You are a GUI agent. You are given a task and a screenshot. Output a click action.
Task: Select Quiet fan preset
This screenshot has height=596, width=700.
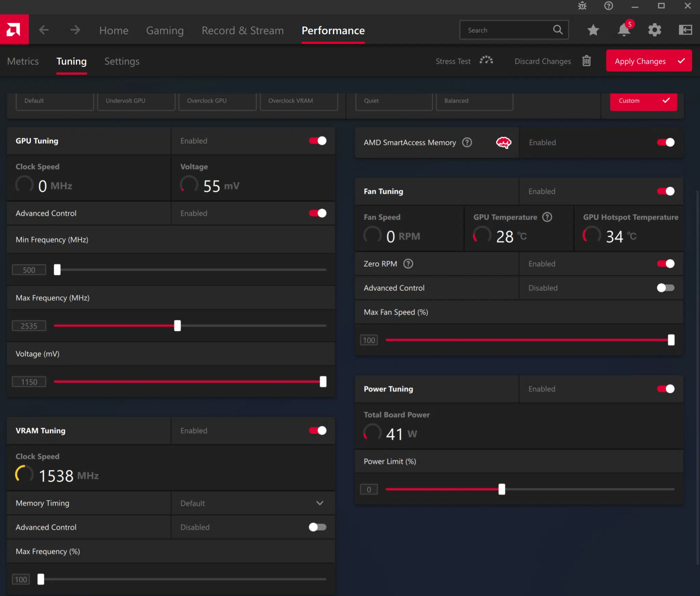394,101
